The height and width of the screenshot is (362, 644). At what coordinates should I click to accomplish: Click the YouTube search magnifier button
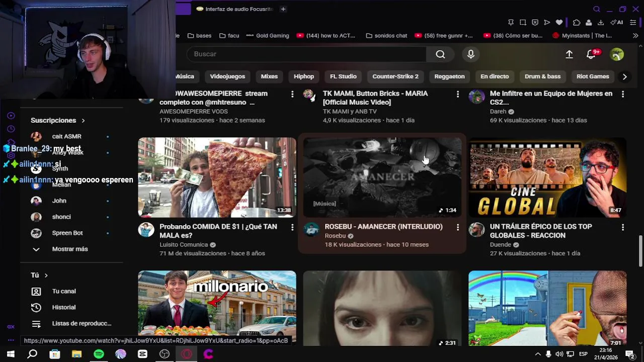[x=440, y=54]
